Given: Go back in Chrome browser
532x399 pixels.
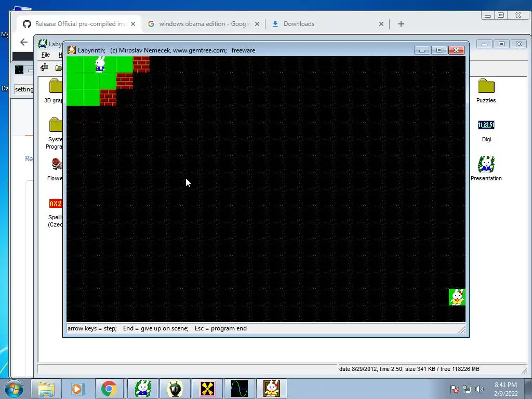Looking at the screenshot, I should pos(24,42).
